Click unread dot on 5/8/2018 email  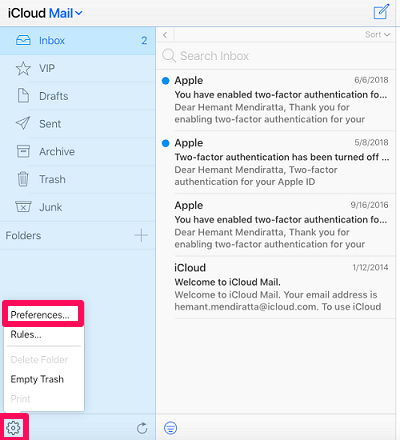[166, 143]
